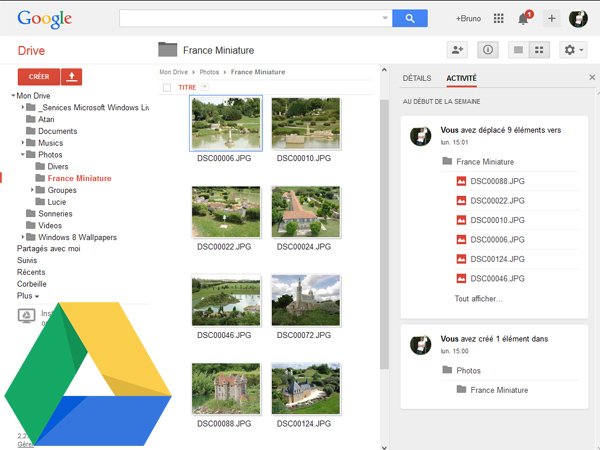Select thumbnail DSC00072.JPG
600x450 pixels.
coord(305,300)
